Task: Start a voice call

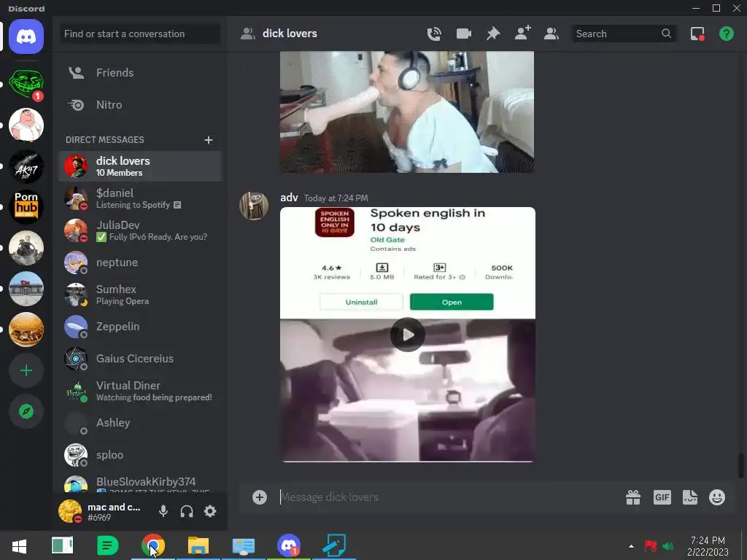Action: 434,34
